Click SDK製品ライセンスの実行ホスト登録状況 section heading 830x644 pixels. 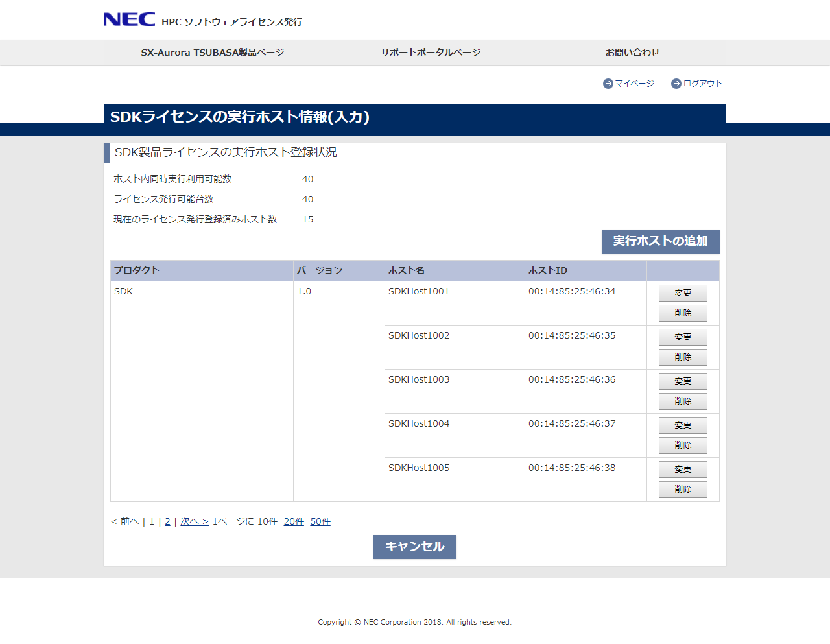tap(226, 152)
